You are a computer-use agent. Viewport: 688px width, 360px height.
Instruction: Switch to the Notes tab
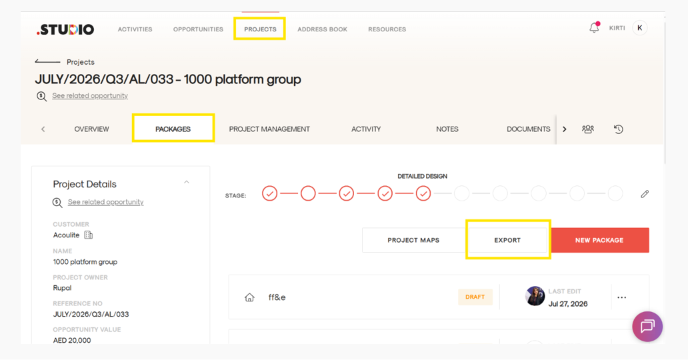click(x=447, y=129)
